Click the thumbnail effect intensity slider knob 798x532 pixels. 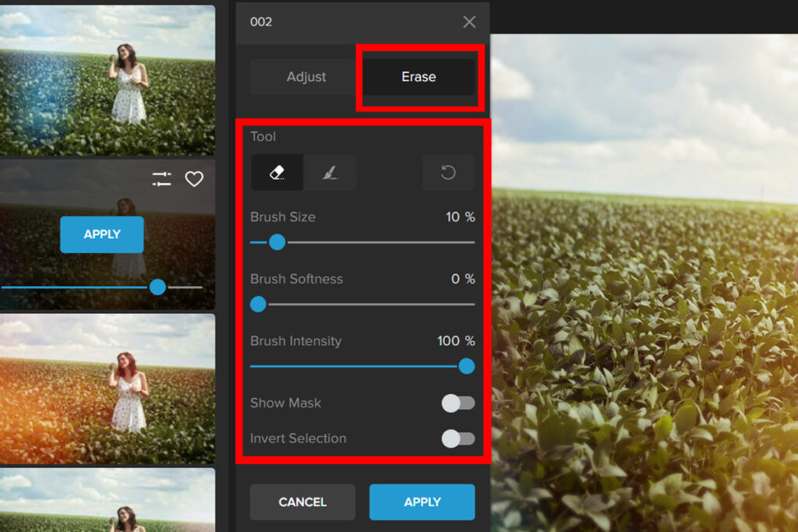click(157, 287)
